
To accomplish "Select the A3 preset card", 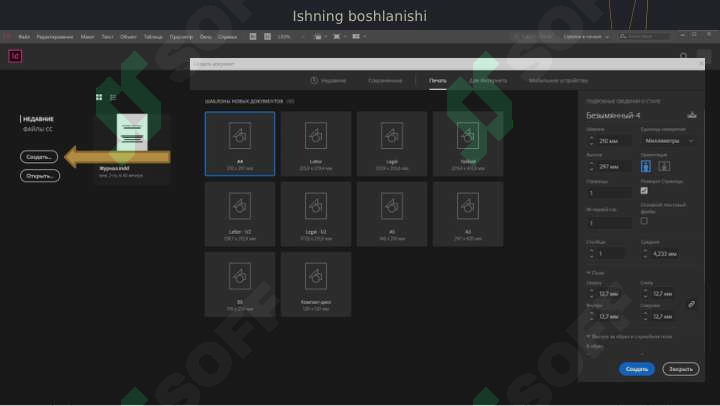I will tap(468, 214).
